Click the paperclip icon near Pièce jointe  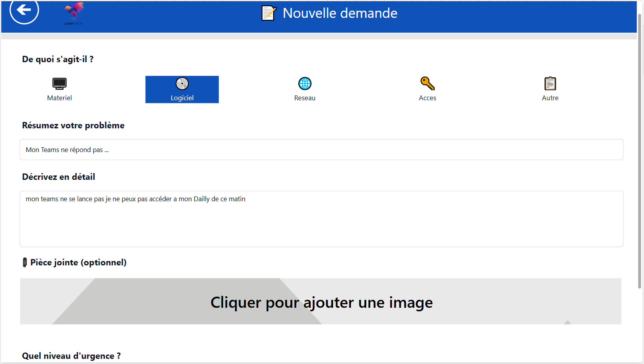pos(25,262)
